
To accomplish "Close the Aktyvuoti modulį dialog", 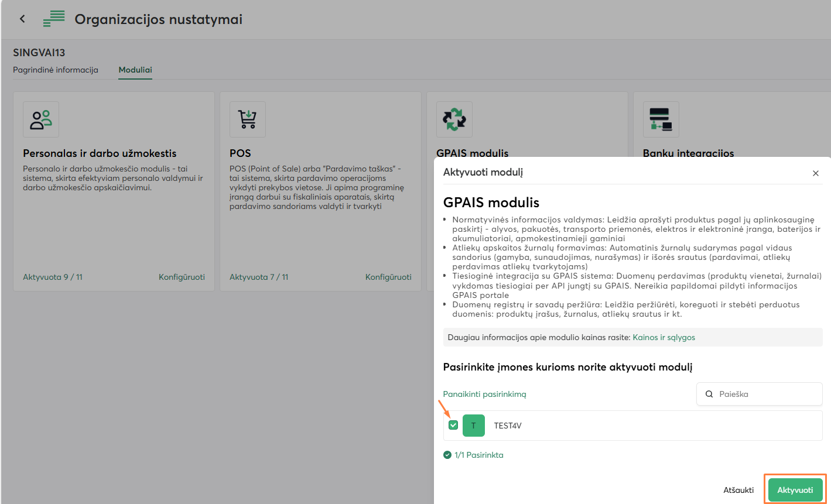I will (815, 173).
